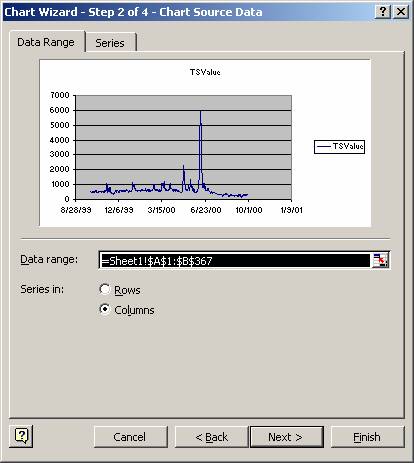Close the Chart Wizard dialog
This screenshot has width=414, height=463.
pyautogui.click(x=401, y=12)
